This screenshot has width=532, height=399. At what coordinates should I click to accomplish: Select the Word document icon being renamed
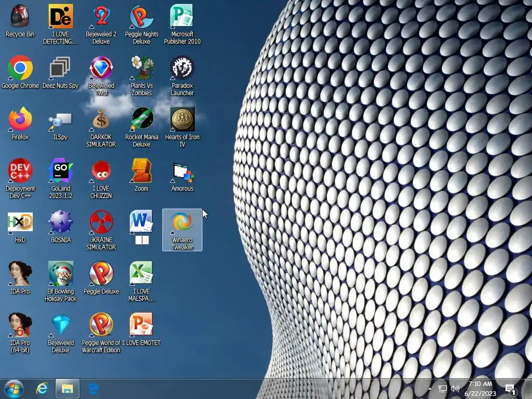pos(141,221)
